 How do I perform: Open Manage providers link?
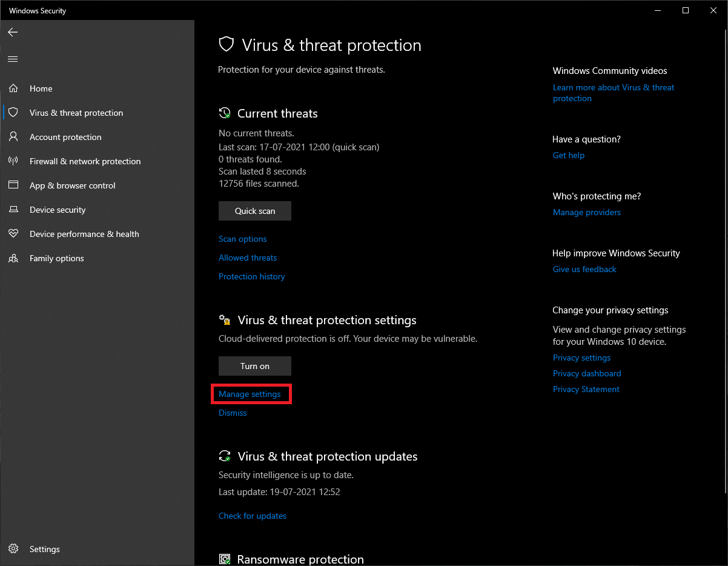[x=587, y=212]
